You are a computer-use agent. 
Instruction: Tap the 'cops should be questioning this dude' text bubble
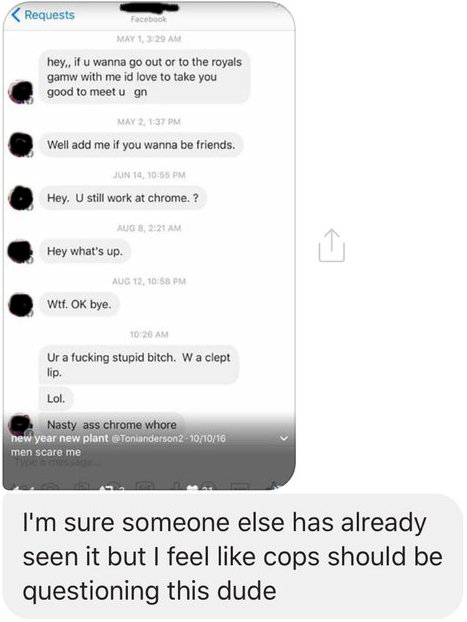tap(233, 556)
